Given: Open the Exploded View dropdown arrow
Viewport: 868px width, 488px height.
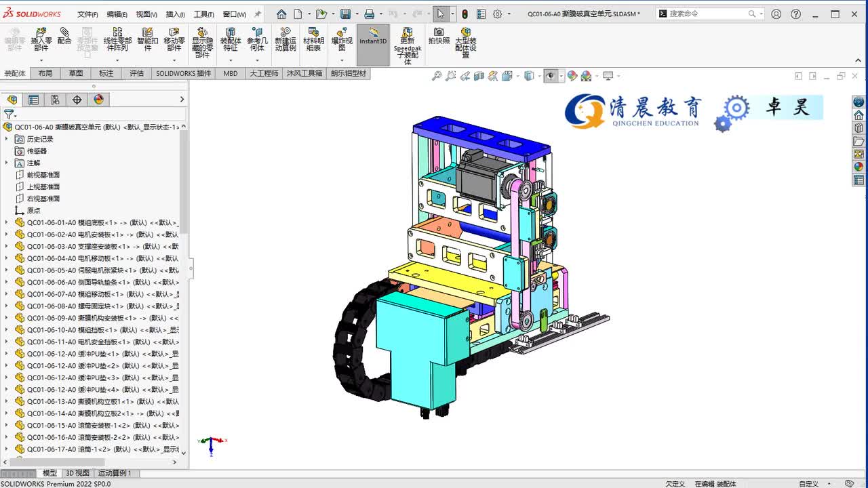Looking at the screenshot, I should tap(342, 60).
